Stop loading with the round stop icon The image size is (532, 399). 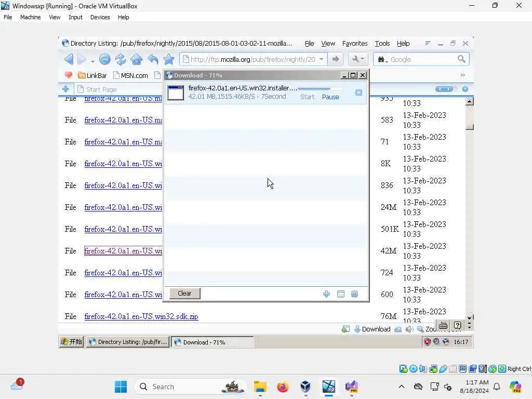coord(105,59)
